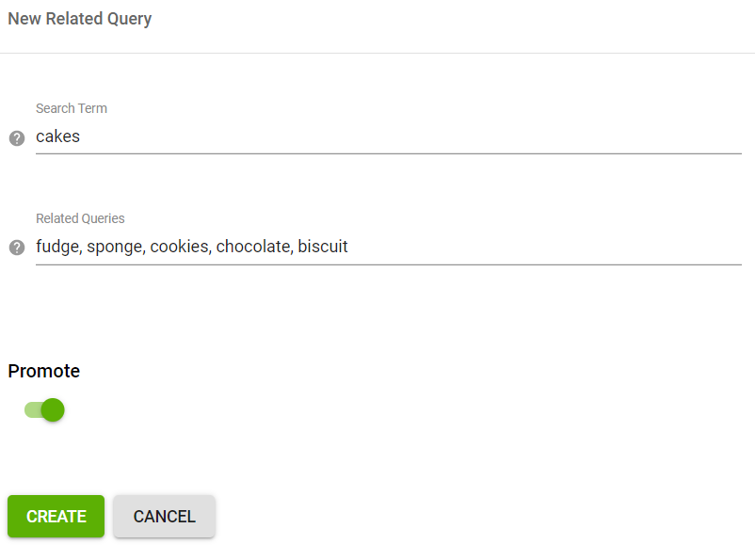Click the Promote toggle's green knob
Image resolution: width=755 pixels, height=560 pixels.
click(53, 410)
